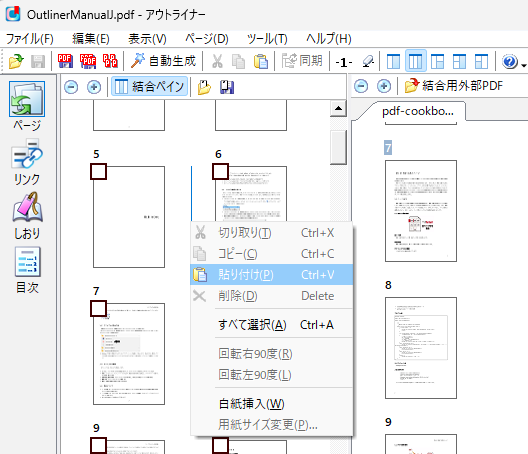
Task: Check the checkbox on page 7 thumbnail
Action: [98, 309]
